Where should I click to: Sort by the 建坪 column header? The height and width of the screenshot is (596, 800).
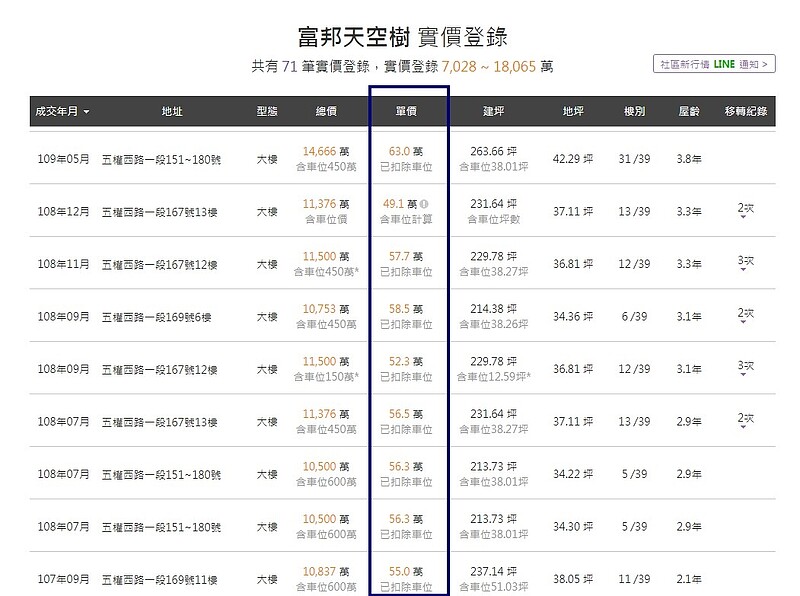tap(494, 111)
